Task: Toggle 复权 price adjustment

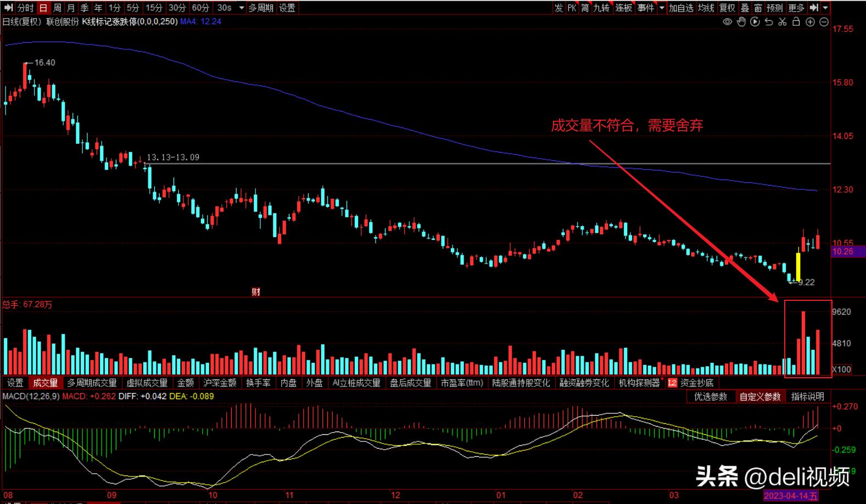Action: pos(727,8)
